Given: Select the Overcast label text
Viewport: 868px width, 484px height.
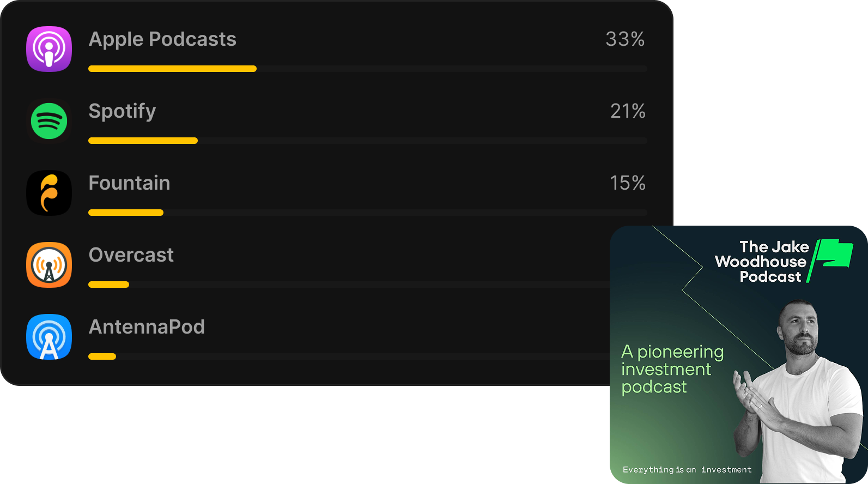Looking at the screenshot, I should 131,255.
